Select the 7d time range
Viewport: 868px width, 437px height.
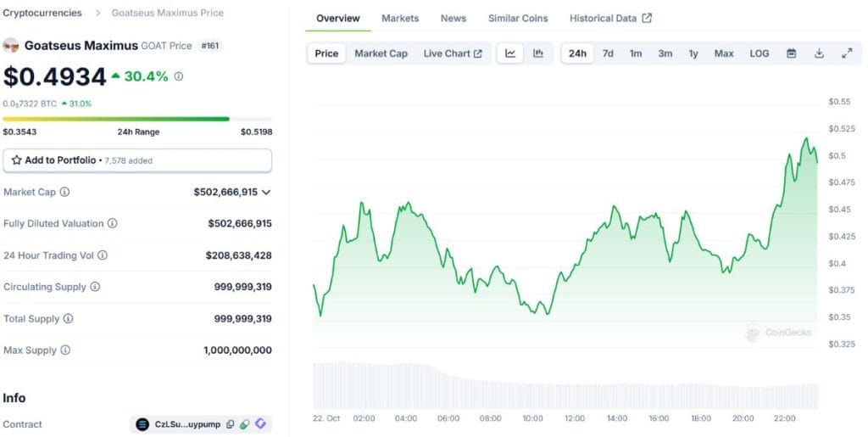(x=608, y=53)
